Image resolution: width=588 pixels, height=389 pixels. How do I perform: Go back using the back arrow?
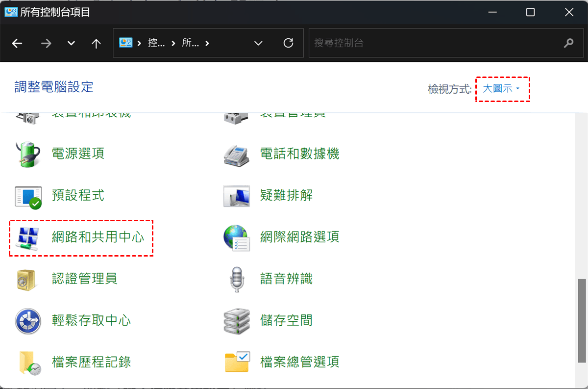coord(17,43)
